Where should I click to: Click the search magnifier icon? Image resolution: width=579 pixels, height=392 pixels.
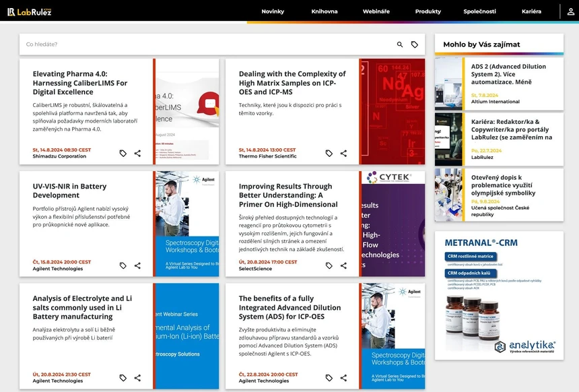(400, 44)
